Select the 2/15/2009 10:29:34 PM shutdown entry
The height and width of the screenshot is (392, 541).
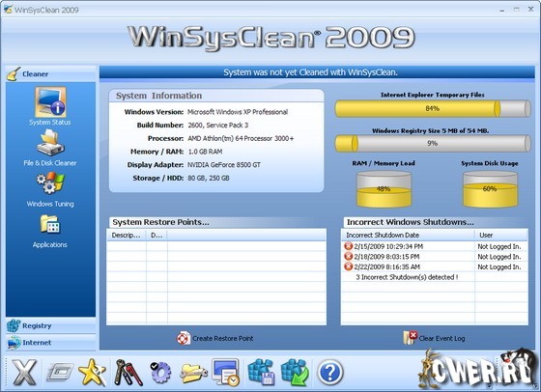tap(435, 246)
